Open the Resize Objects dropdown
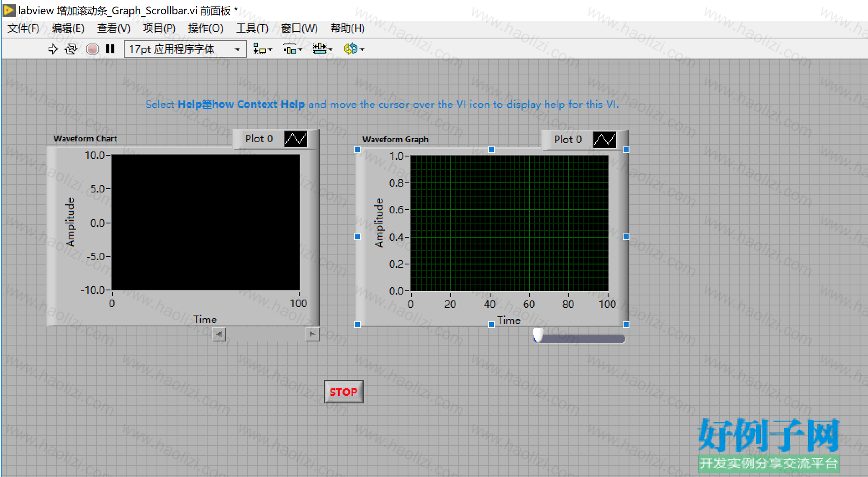This screenshot has height=477, width=868. tap(323, 49)
